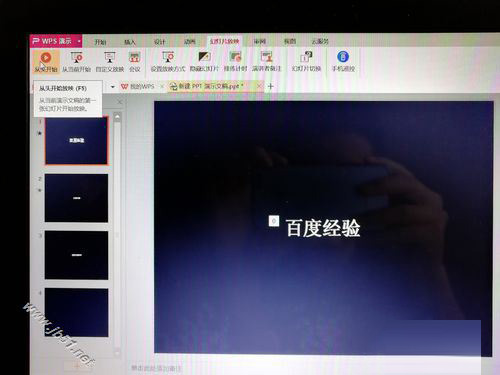Open the WPS 演示 application menu
Screen dimensions: 500x375
coord(56,41)
